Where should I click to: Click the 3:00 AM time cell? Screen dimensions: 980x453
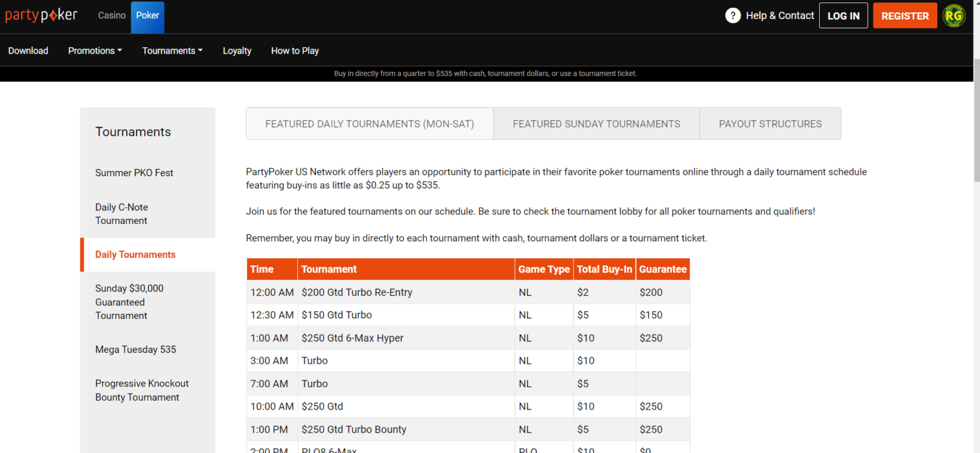point(272,360)
